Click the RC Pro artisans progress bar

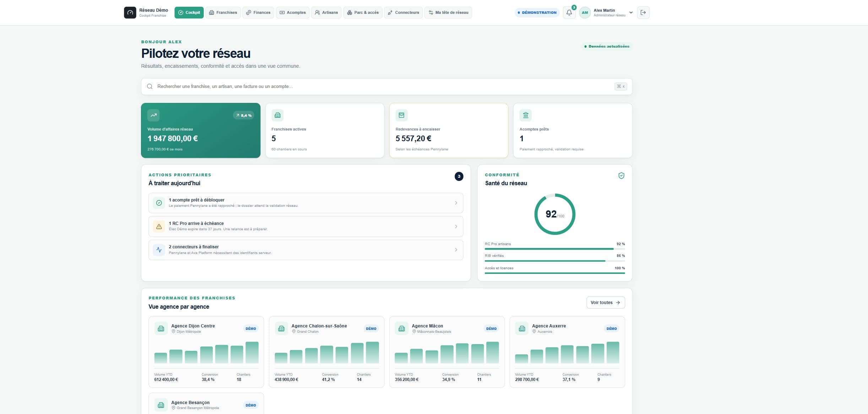tap(555, 249)
